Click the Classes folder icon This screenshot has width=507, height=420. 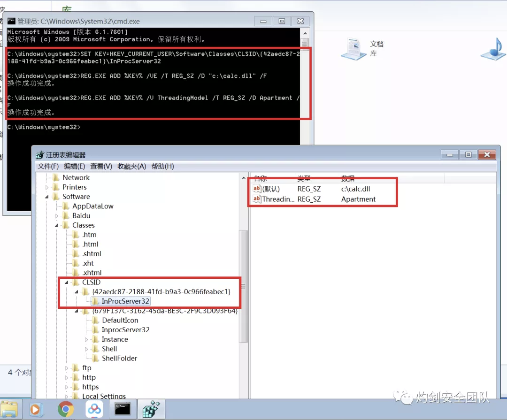point(66,225)
